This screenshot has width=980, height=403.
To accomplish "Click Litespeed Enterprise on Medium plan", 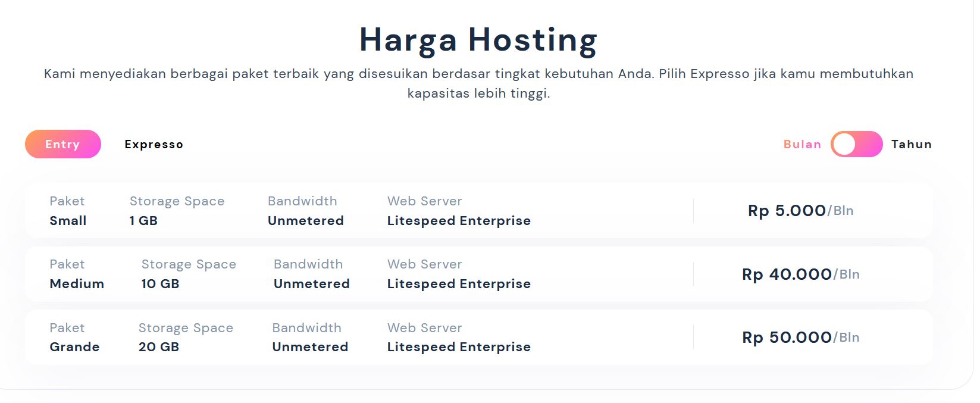I will pos(458,284).
